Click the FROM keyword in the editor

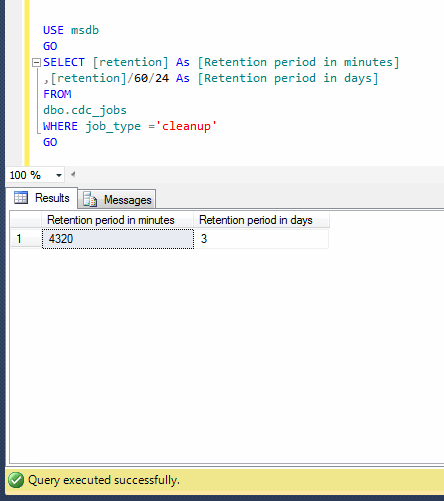click(x=57, y=94)
